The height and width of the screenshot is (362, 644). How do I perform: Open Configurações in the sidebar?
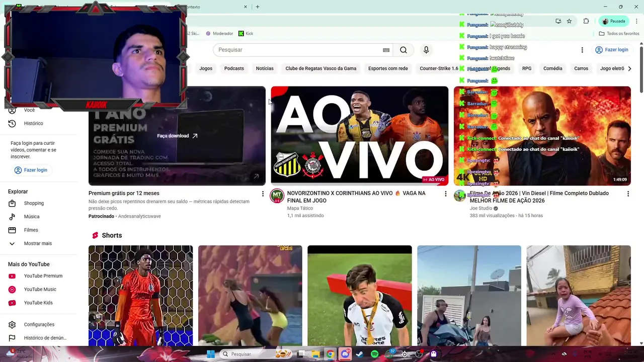pyautogui.click(x=39, y=325)
